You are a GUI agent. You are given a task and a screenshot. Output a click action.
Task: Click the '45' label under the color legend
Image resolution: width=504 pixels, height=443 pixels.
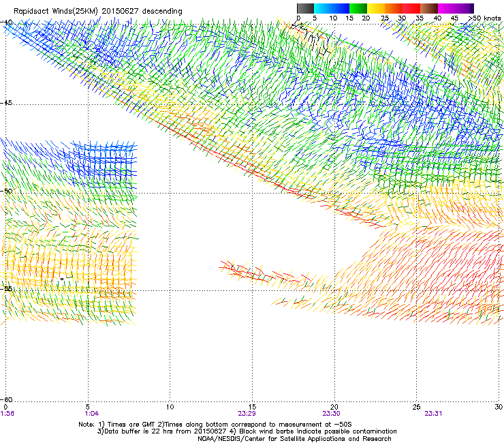coord(454,18)
